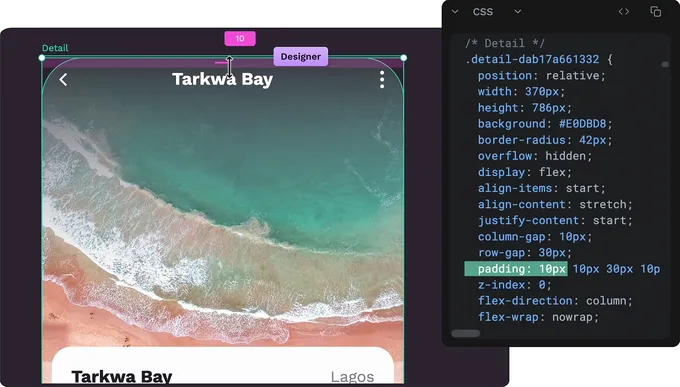The width and height of the screenshot is (680, 387).
Task: Click the top-right frame selection handle
Action: click(403, 58)
